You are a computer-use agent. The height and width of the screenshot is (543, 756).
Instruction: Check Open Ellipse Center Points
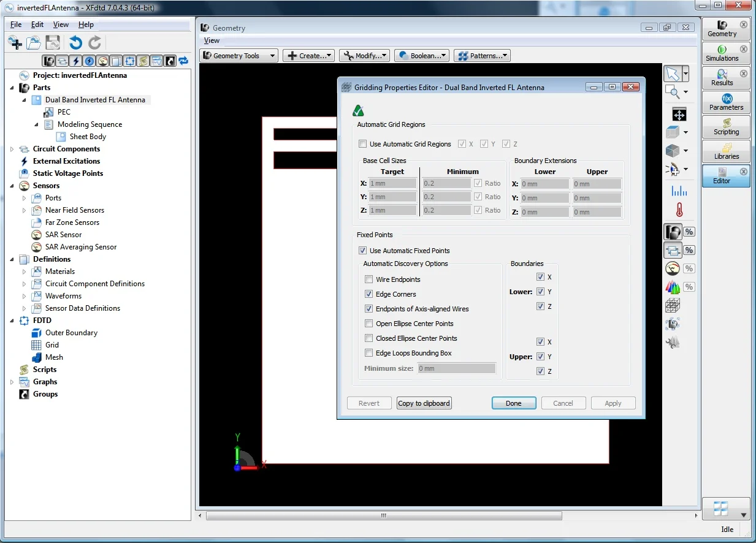point(369,324)
